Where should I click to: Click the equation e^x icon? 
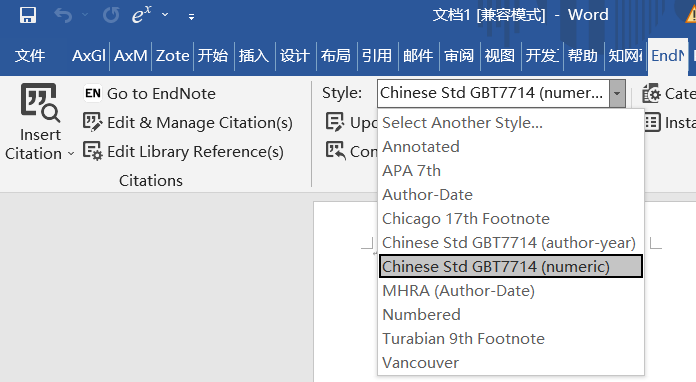coord(142,15)
